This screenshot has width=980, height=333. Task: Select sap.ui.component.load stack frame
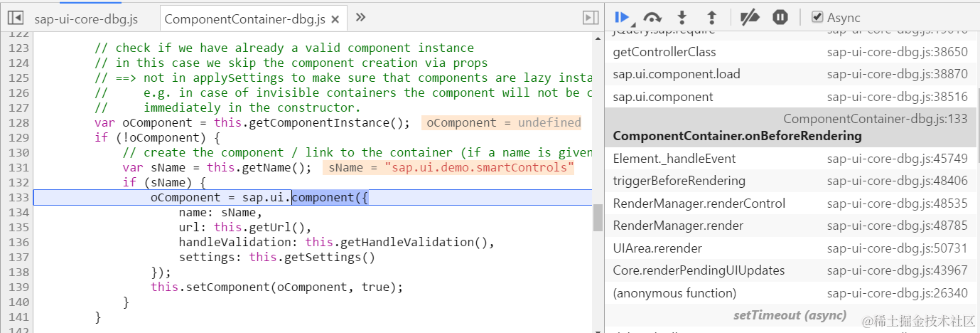pos(790,74)
